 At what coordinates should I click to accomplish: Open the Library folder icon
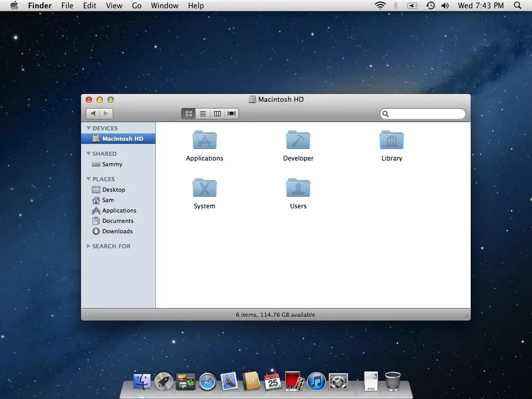tap(392, 140)
